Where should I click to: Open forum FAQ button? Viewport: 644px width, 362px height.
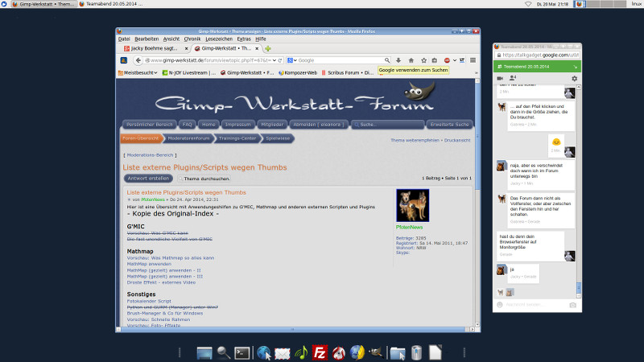pos(188,125)
